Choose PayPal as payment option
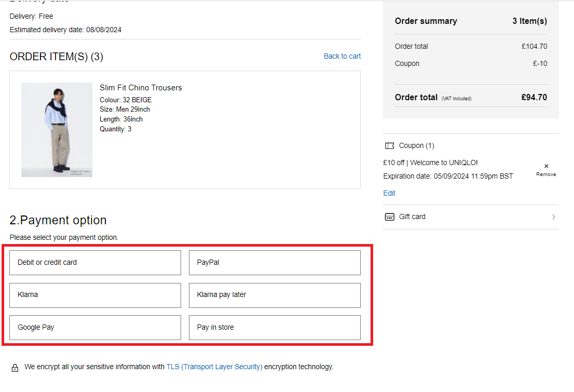Viewport: 574px width, 392px height. pyautogui.click(x=275, y=263)
